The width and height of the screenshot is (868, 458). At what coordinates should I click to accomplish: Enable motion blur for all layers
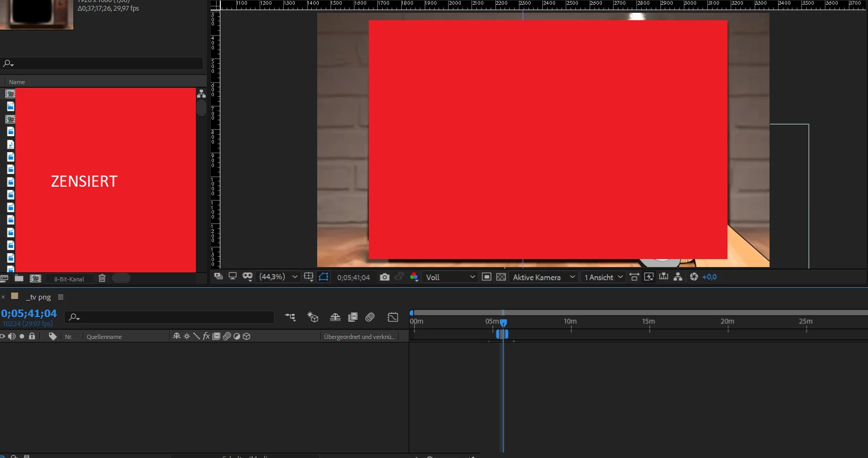pyautogui.click(x=370, y=317)
